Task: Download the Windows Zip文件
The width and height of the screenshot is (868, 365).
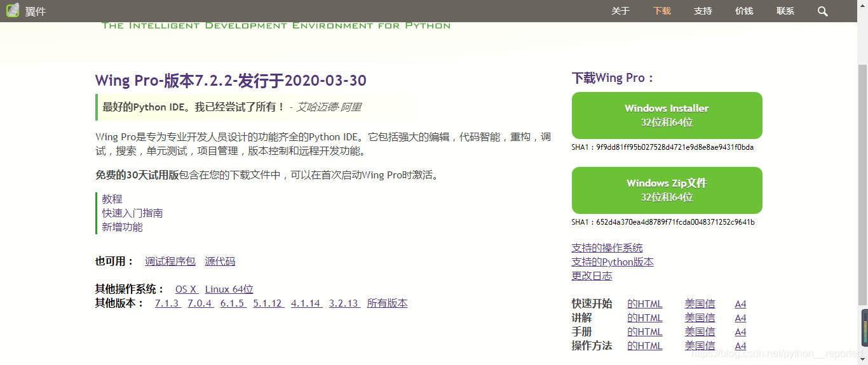Action: point(667,190)
